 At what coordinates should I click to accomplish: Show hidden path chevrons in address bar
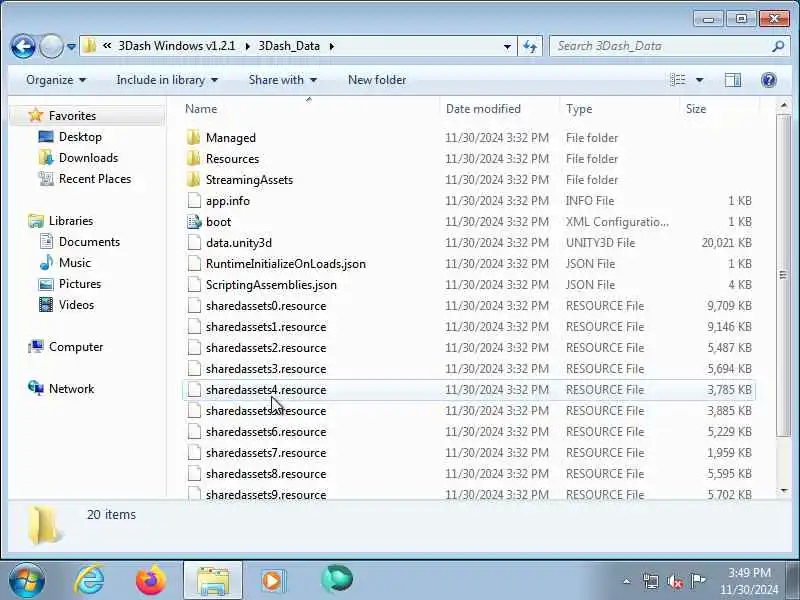pos(107,46)
